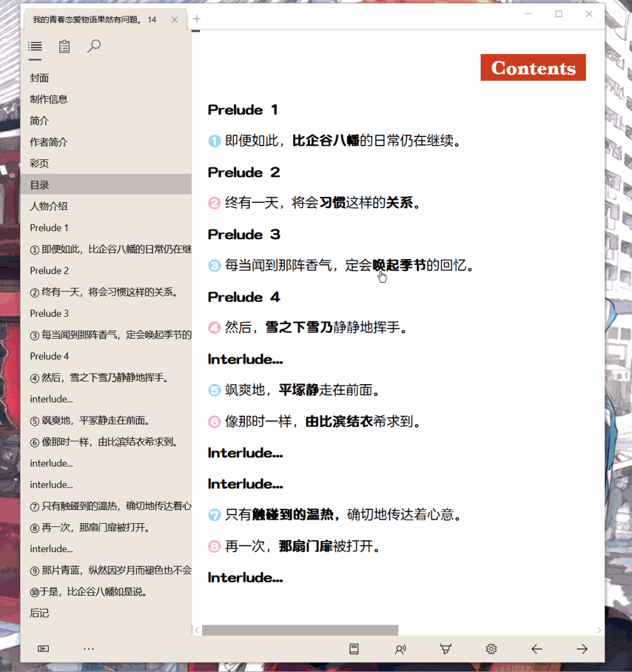Collapse sidebar with bottom-left panel icon
The image size is (632, 672).
(43, 648)
